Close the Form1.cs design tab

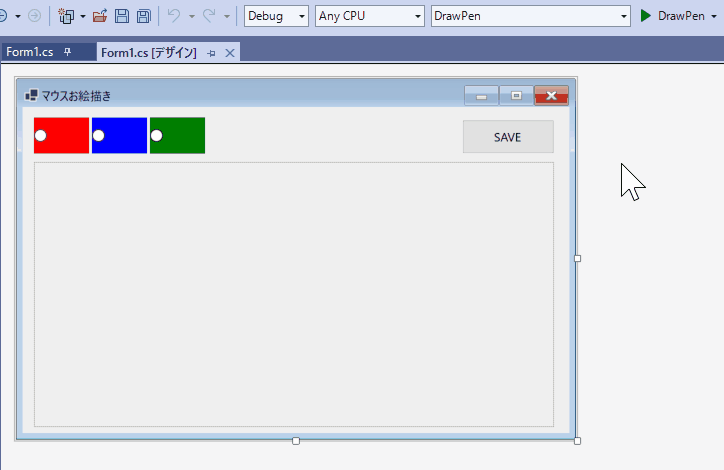coord(229,53)
